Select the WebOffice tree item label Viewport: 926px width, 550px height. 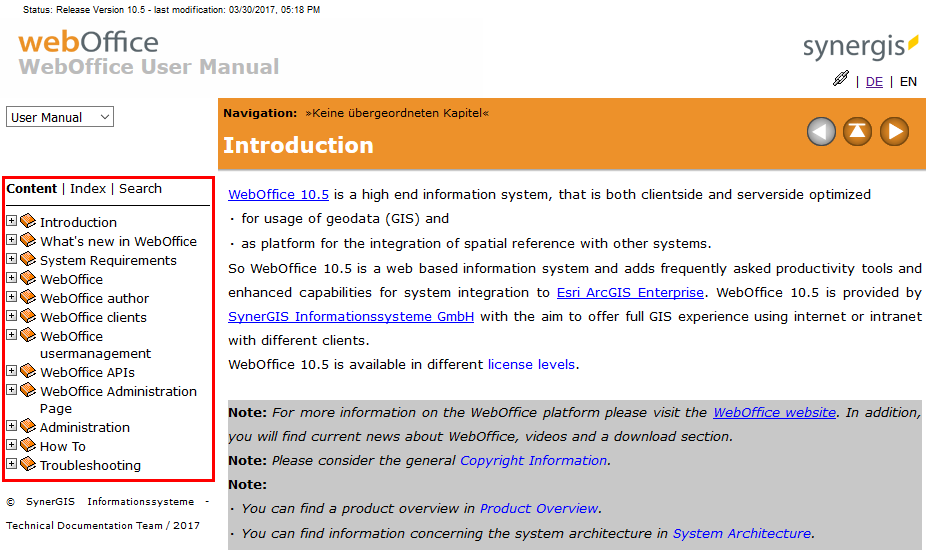[x=71, y=279]
